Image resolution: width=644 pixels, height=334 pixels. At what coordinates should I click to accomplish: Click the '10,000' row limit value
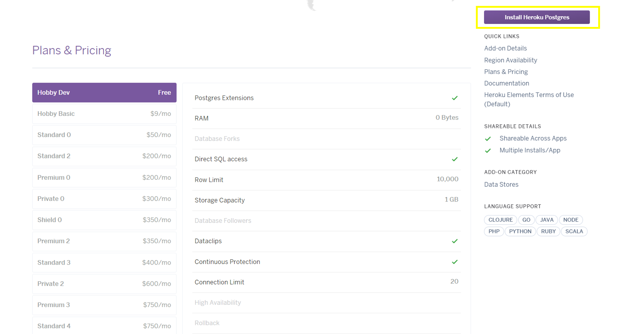point(447,179)
